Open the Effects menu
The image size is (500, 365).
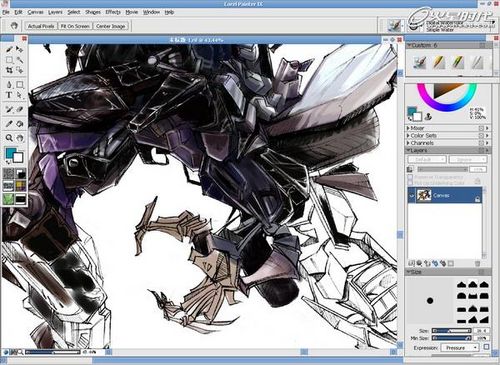pyautogui.click(x=113, y=12)
